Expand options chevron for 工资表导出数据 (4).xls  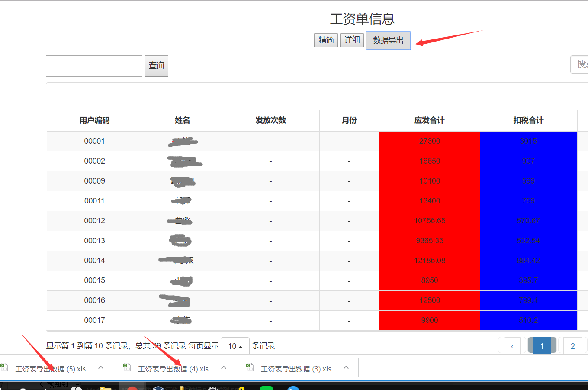[224, 367]
